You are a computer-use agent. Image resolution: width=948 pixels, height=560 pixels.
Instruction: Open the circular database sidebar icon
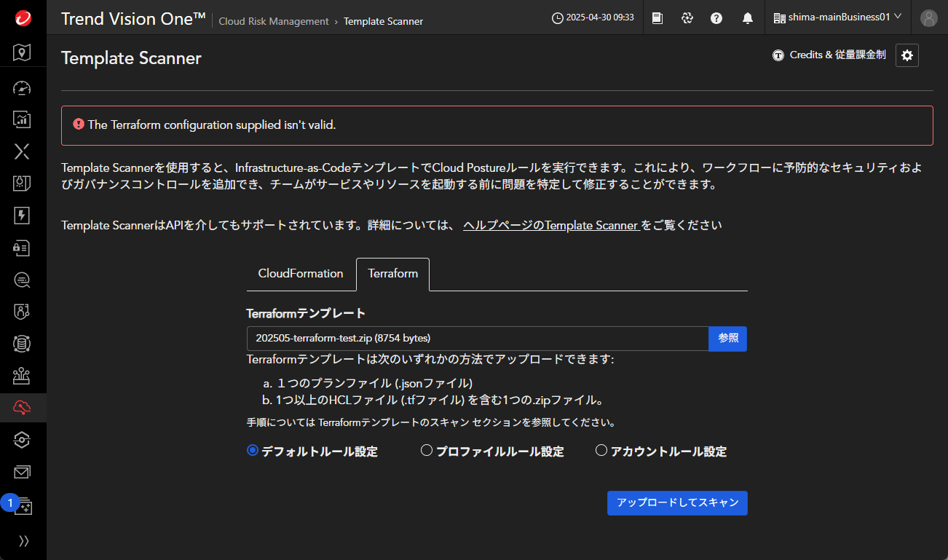[23, 344]
